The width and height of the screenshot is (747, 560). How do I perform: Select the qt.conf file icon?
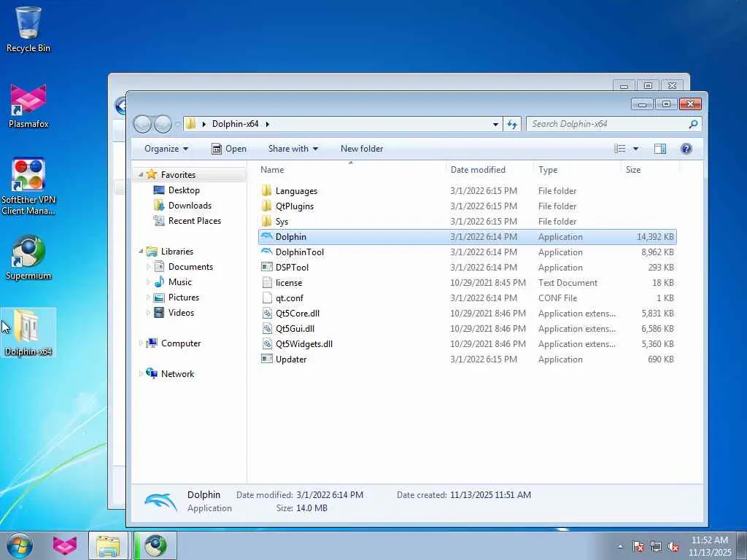267,297
